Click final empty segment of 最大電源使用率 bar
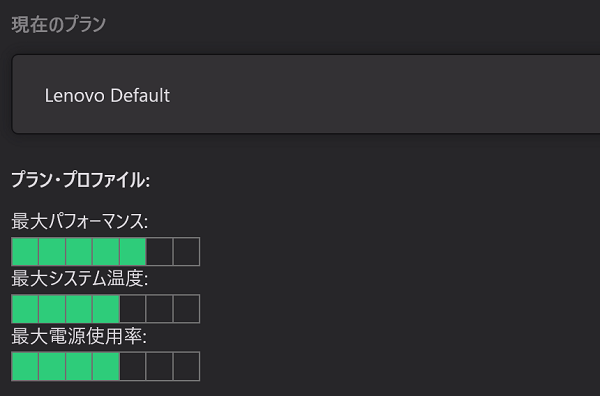The height and width of the screenshot is (396, 600). 186,366
